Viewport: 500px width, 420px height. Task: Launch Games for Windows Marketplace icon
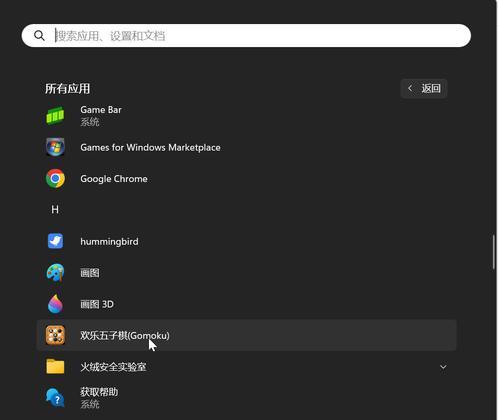(55, 147)
